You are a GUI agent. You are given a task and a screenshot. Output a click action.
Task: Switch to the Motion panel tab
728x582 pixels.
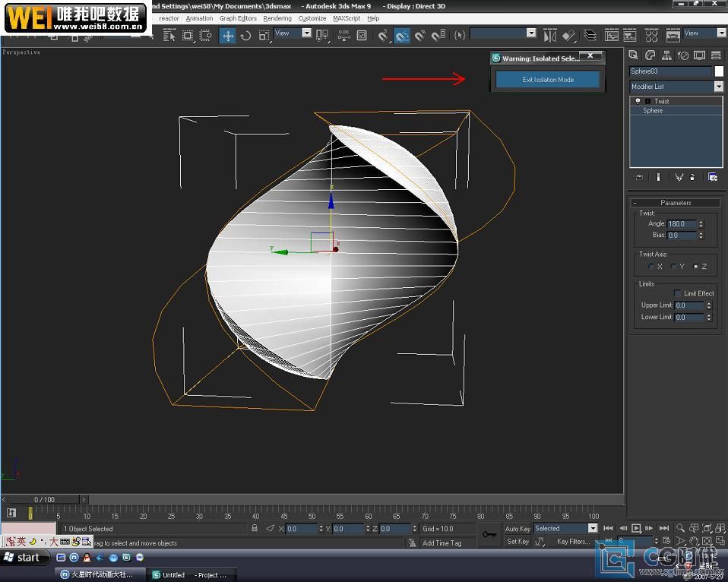[x=683, y=55]
